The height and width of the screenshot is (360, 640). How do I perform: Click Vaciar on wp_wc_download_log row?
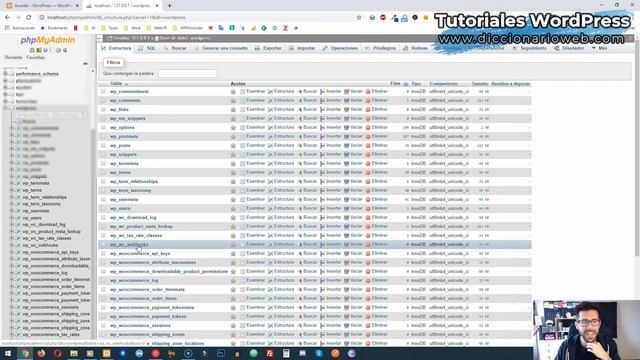pyautogui.click(x=353, y=217)
